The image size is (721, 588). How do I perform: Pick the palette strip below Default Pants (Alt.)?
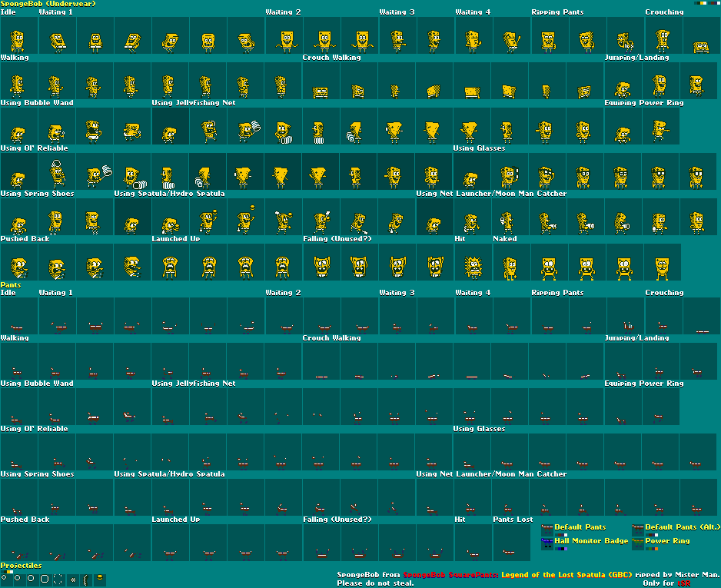(x=652, y=535)
